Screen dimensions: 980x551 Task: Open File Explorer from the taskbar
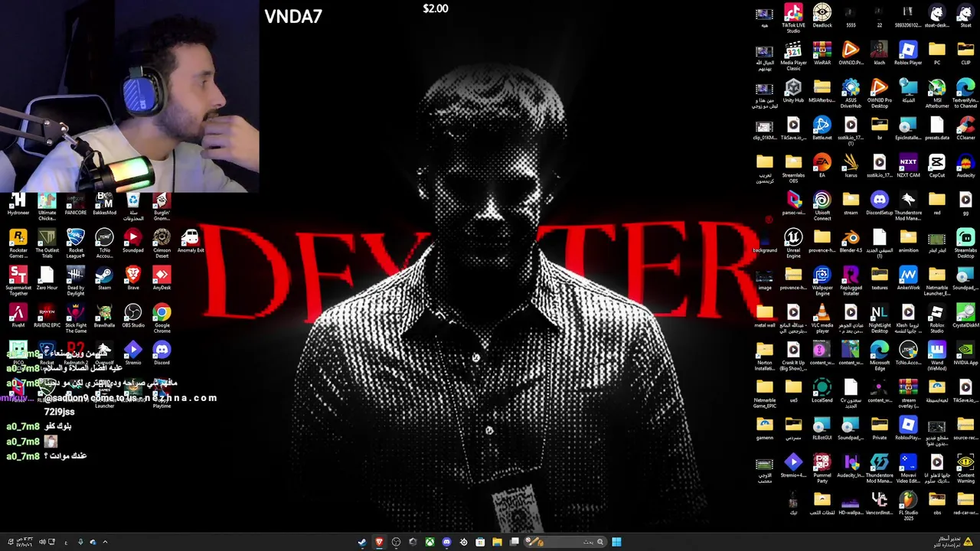497,542
